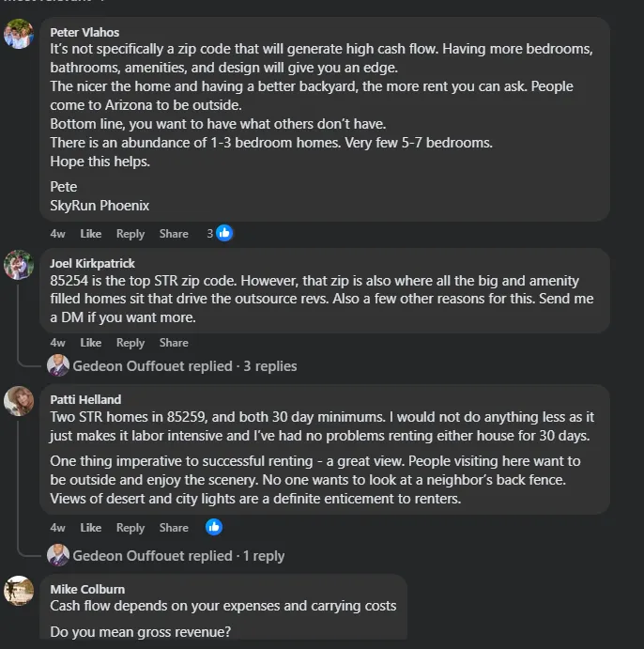Share Peter Vlahos's comment
The height and width of the screenshot is (649, 644).
point(174,234)
